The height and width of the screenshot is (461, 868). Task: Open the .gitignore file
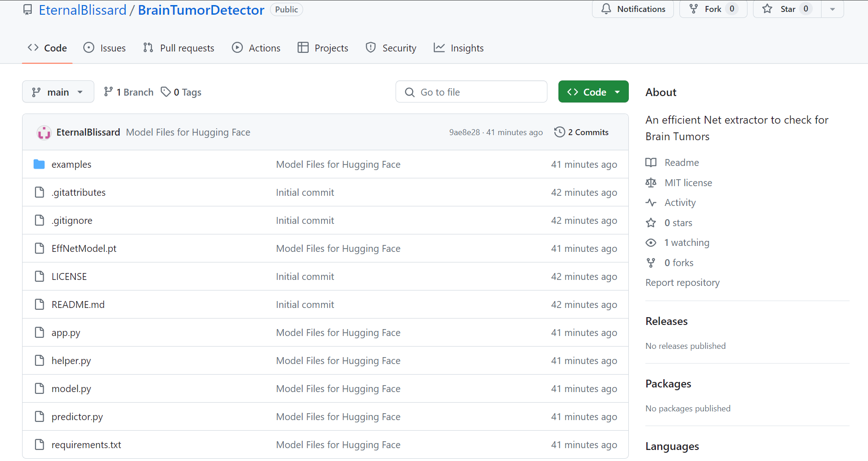pos(72,221)
